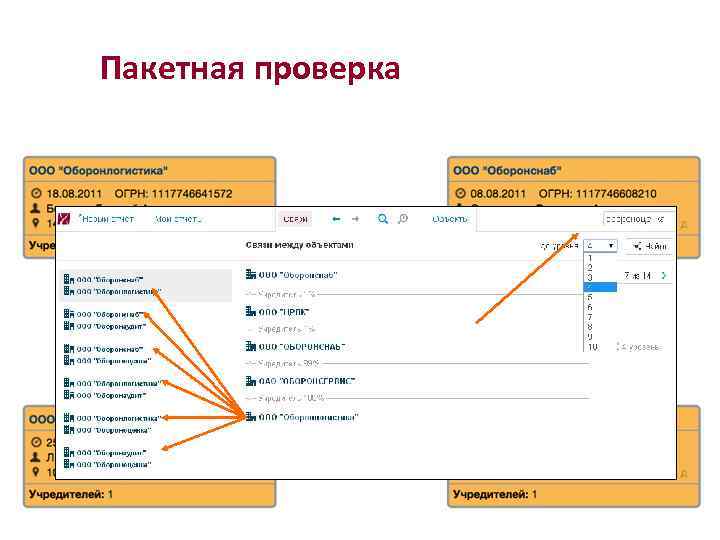720x540 pixels.
Task: Click Учредителей: 1 on bottom-right card
Action: pyautogui.click(x=495, y=495)
